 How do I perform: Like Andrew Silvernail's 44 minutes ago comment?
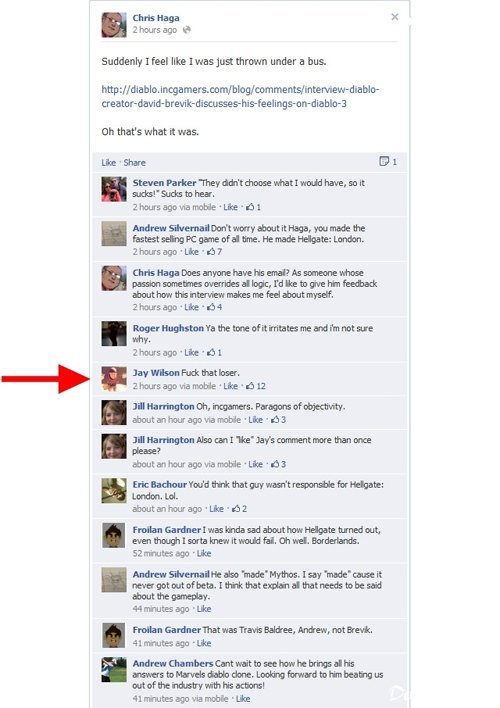pos(204,609)
